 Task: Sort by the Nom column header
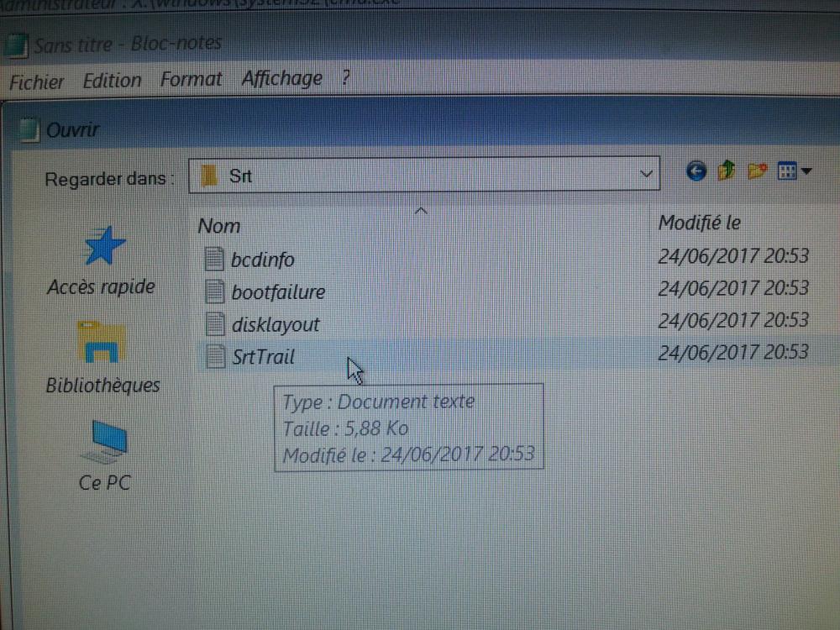[x=219, y=225]
